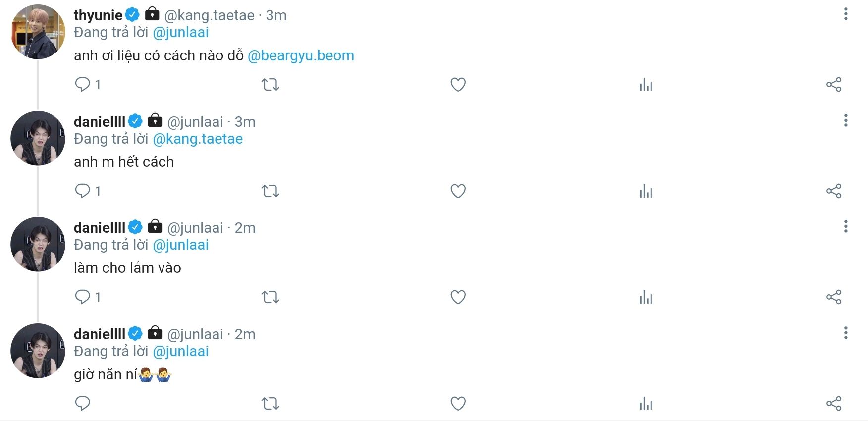
Task: Open more options on "làm cho lắm vào" tweet
Action: coord(846,227)
